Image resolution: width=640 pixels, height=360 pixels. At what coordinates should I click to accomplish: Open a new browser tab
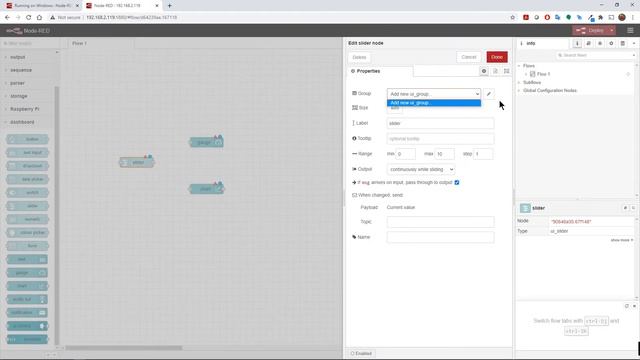coord(169,6)
